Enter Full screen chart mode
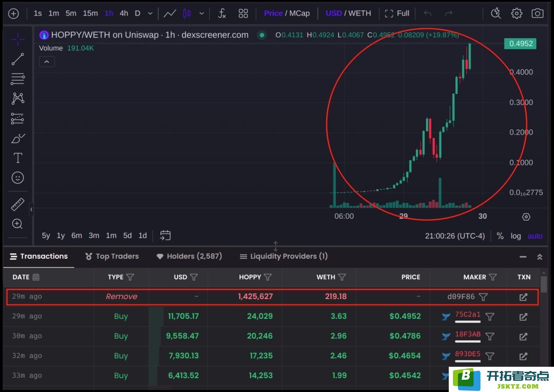This screenshot has width=554, height=392. coord(397,13)
